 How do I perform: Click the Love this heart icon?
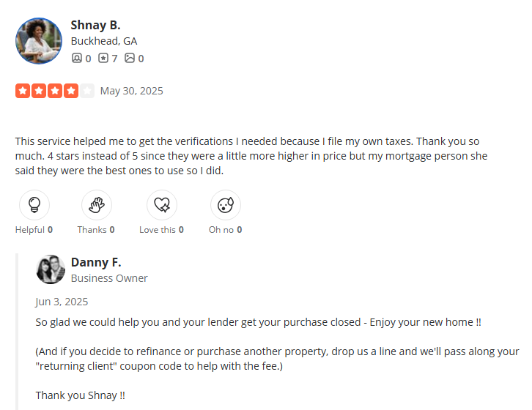click(x=162, y=205)
